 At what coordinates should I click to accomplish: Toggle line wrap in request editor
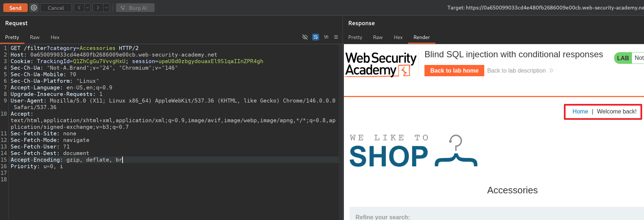point(315,37)
